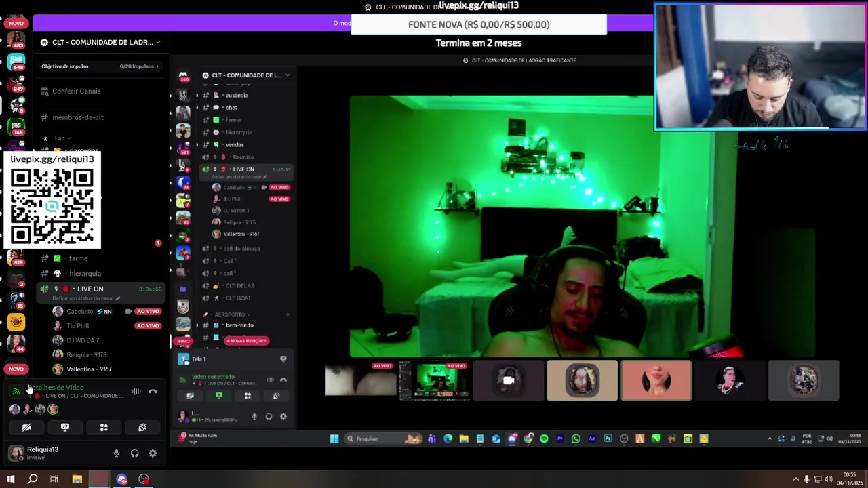The width and height of the screenshot is (868, 488).
Task: Expand outer CLT server name dropdown
Action: [x=158, y=42]
